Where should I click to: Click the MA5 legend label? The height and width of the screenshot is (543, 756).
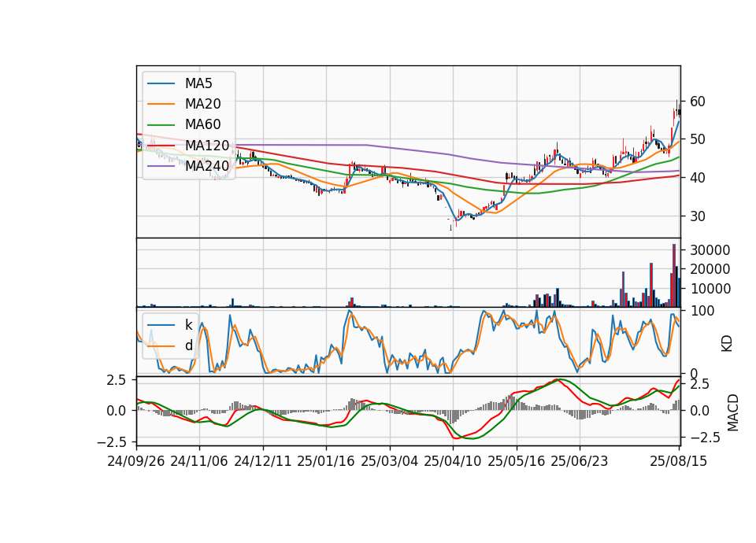pos(198,83)
